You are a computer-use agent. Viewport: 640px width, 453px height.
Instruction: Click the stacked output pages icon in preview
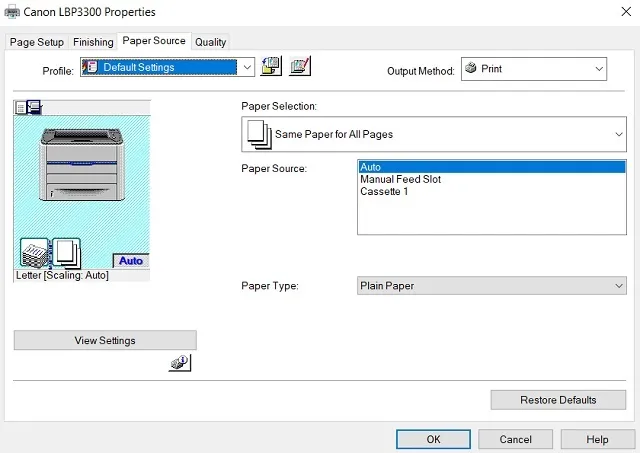(x=35, y=254)
